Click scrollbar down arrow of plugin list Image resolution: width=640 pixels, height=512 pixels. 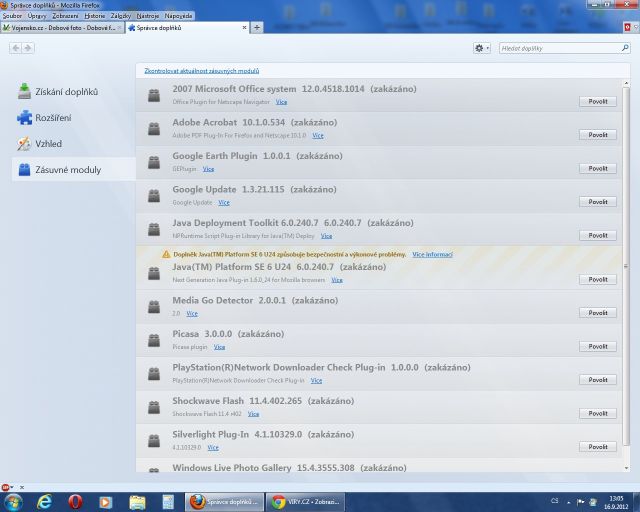(627, 468)
